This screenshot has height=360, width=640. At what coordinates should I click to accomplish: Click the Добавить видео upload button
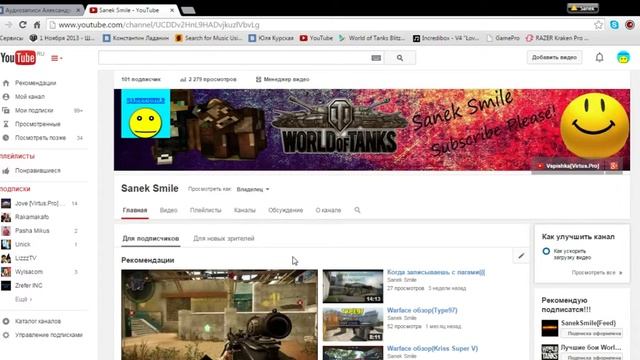(x=554, y=58)
